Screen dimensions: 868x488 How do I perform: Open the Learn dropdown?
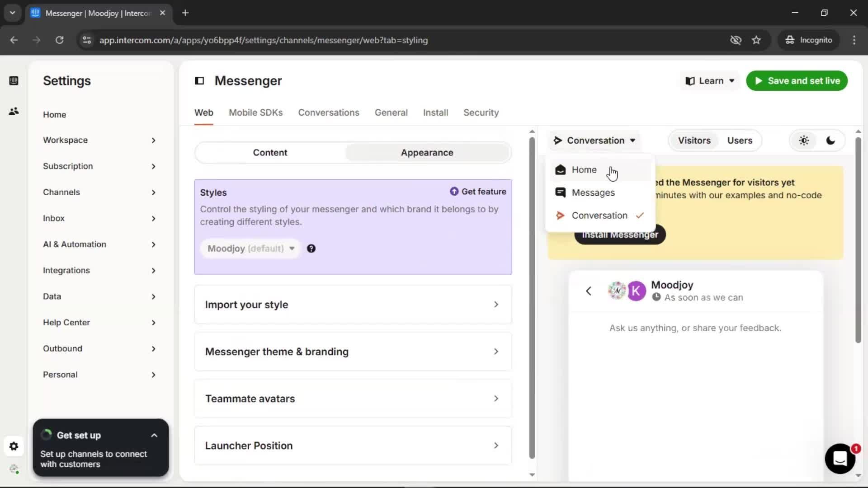[710, 81]
